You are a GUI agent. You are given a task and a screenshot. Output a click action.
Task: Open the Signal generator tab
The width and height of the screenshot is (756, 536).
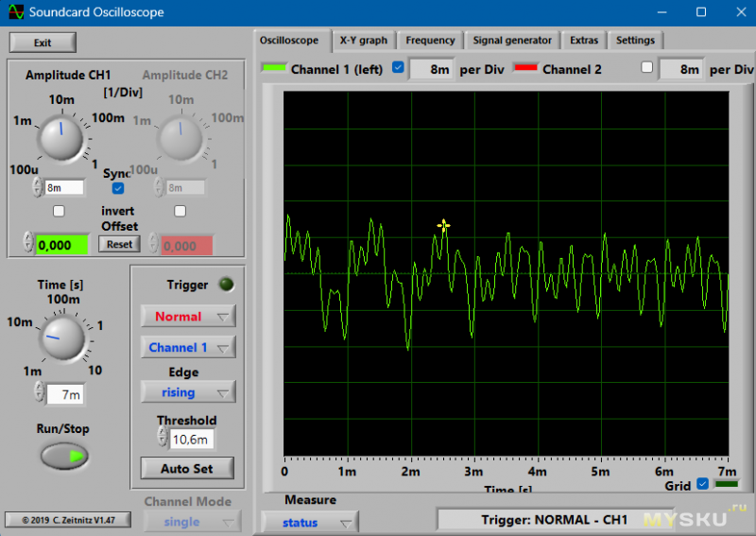512,41
